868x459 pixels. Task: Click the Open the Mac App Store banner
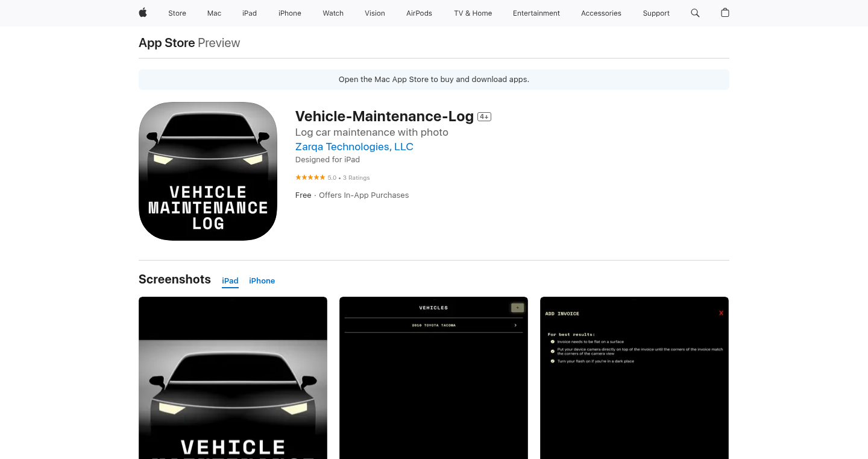434,80
